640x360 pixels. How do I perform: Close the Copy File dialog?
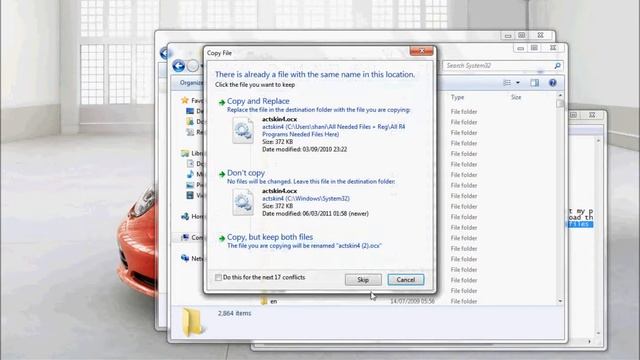(x=422, y=51)
